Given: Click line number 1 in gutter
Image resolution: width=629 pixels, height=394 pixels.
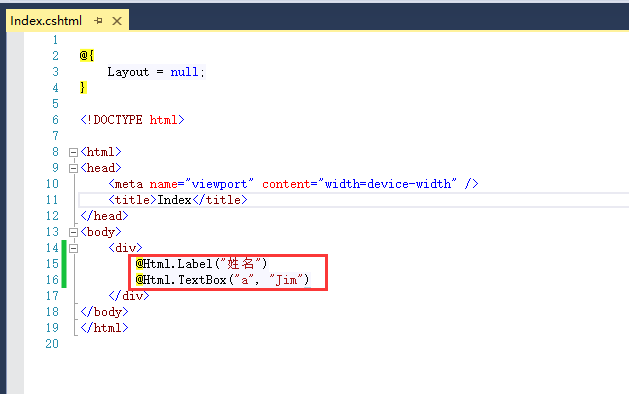Looking at the screenshot, I should tap(55, 40).
